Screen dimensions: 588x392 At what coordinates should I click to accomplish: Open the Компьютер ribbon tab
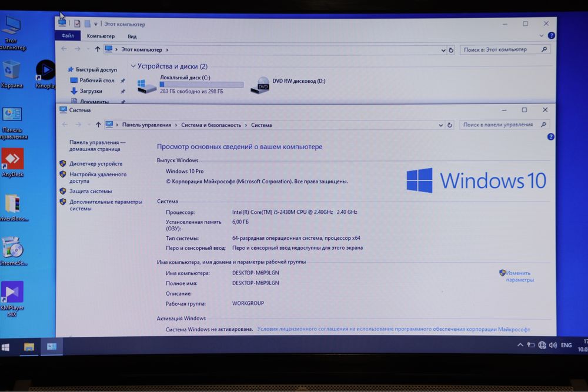[x=101, y=36]
